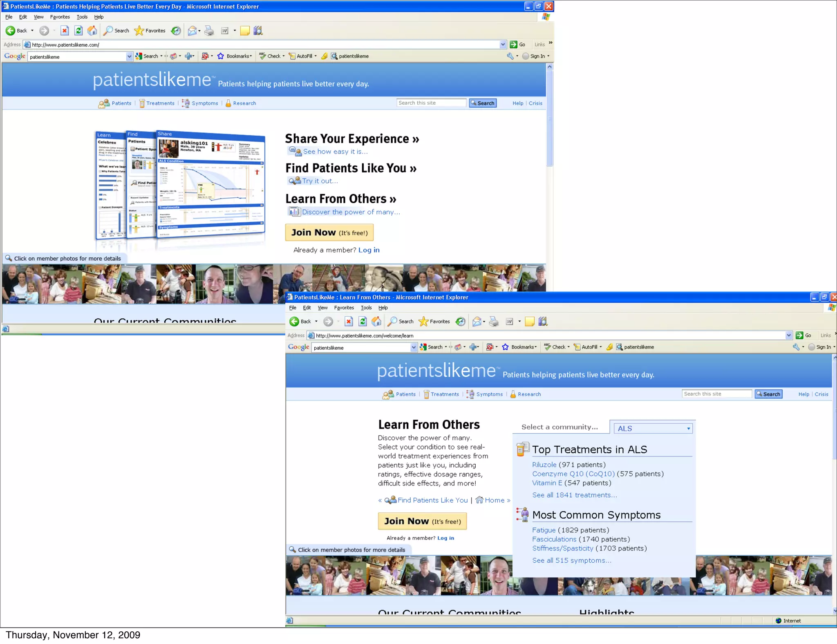
Task: Click the Riluzole treatment link
Action: pos(544,465)
